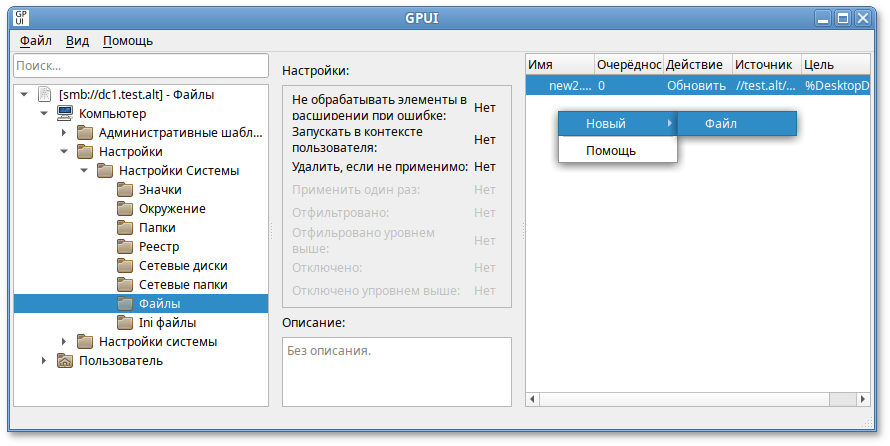
Task: Sort by the Действие column header
Action: tap(698, 65)
